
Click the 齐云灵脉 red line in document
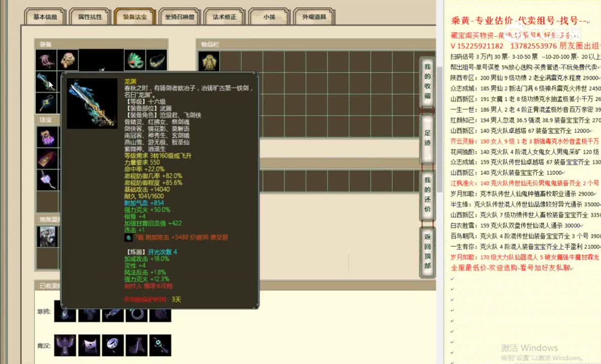[x=526, y=141]
